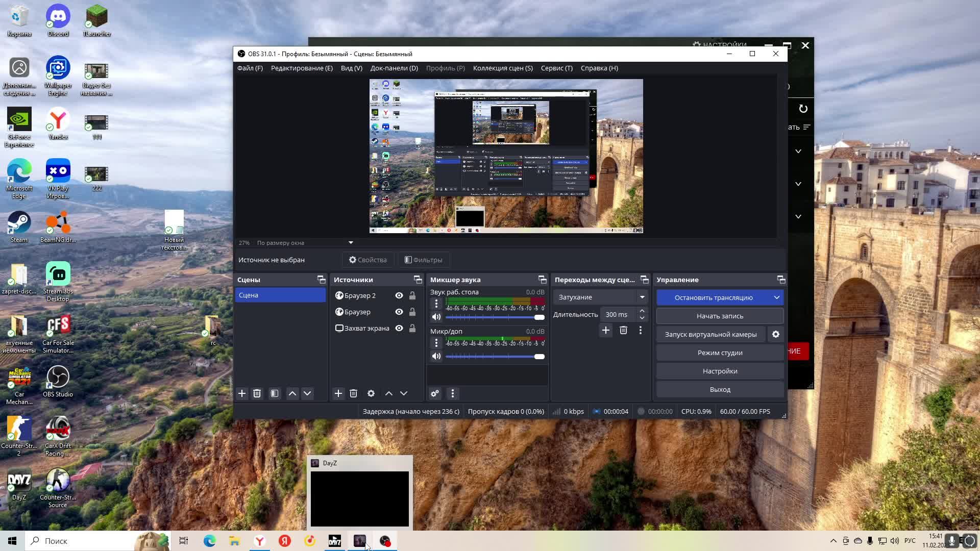Open Вид menu
The image size is (980, 551).
point(351,68)
